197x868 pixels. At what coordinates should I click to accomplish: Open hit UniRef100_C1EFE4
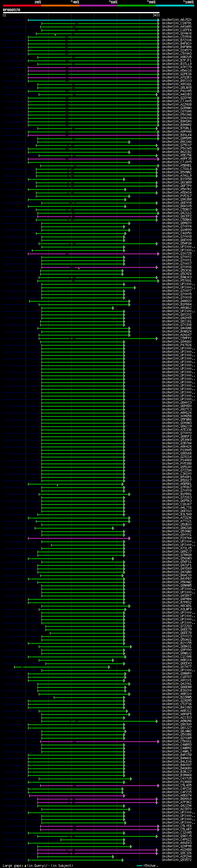(x=177, y=30)
